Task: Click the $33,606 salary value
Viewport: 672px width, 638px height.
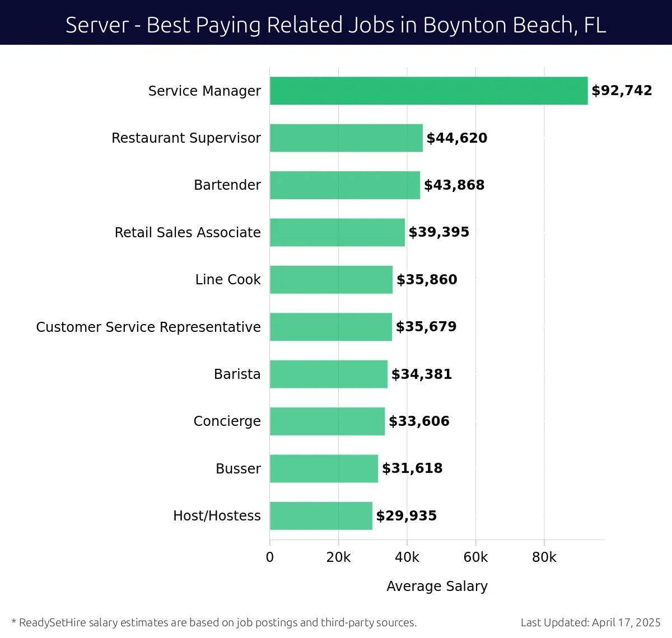Action: pos(419,421)
